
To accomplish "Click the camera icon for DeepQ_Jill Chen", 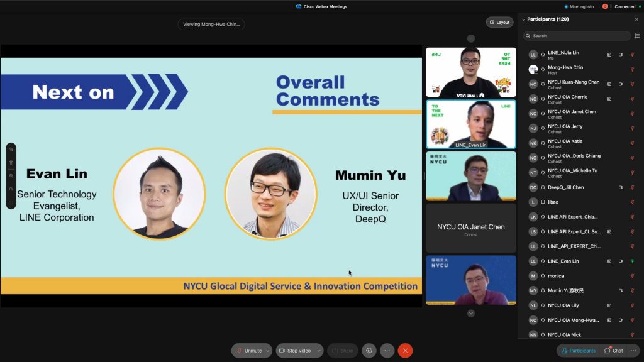I will [x=621, y=187].
